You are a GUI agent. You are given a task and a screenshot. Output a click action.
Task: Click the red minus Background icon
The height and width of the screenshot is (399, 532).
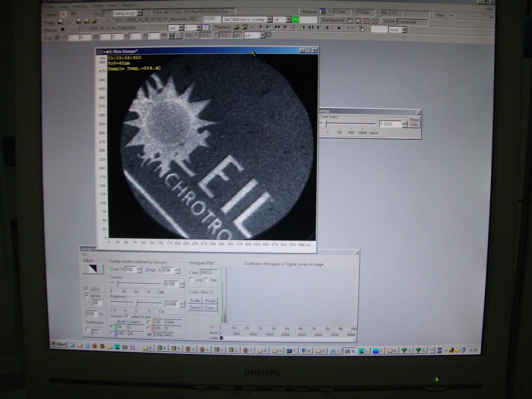366,21
